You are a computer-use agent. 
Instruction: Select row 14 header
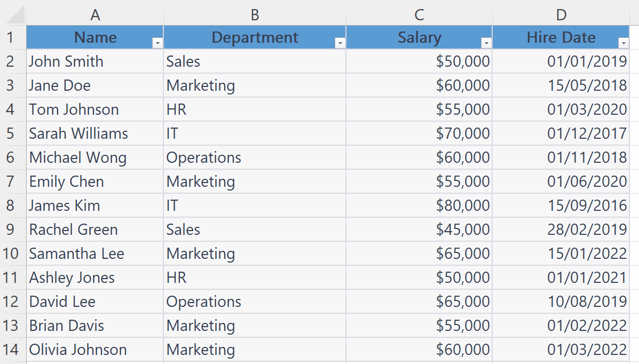tap(12, 350)
